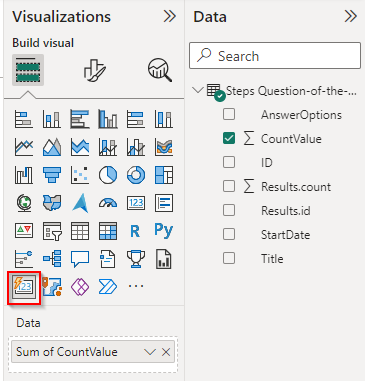
Task: Remove Sum of CountValue field
Action: 166,352
